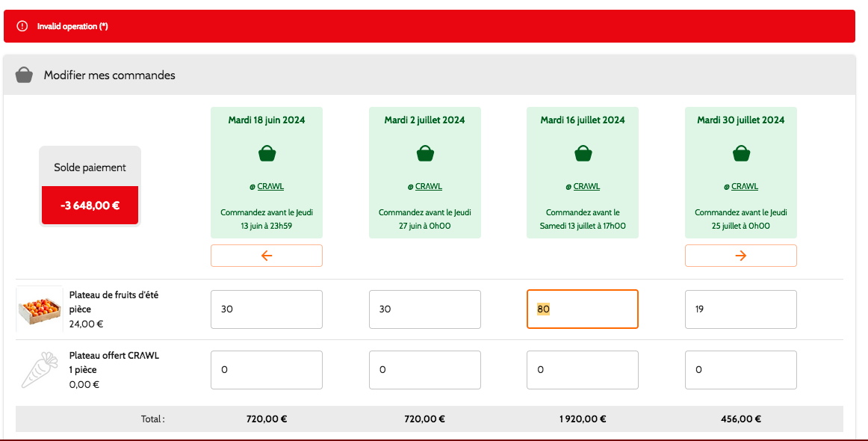The height and width of the screenshot is (441, 868).
Task: Focus the quantity field showing 80
Action: click(x=583, y=309)
